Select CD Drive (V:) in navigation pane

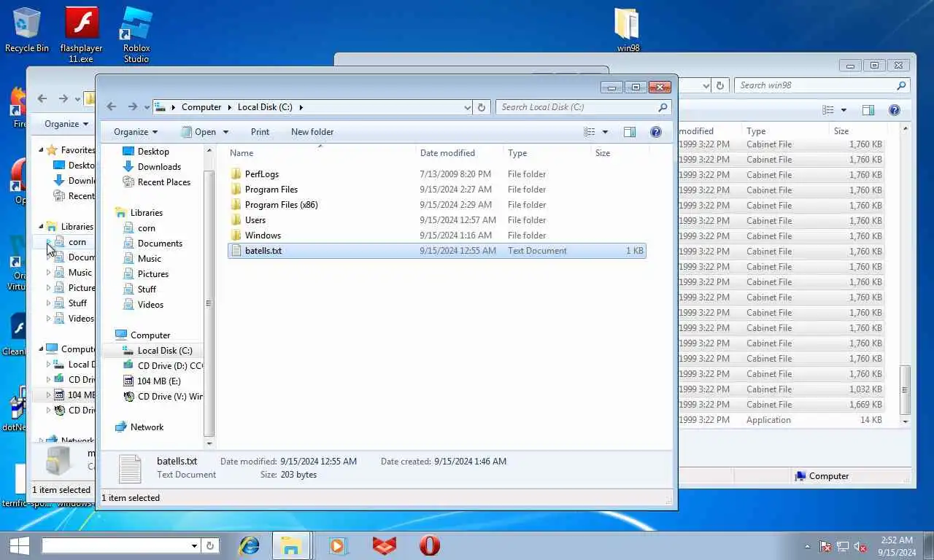pyautogui.click(x=162, y=397)
